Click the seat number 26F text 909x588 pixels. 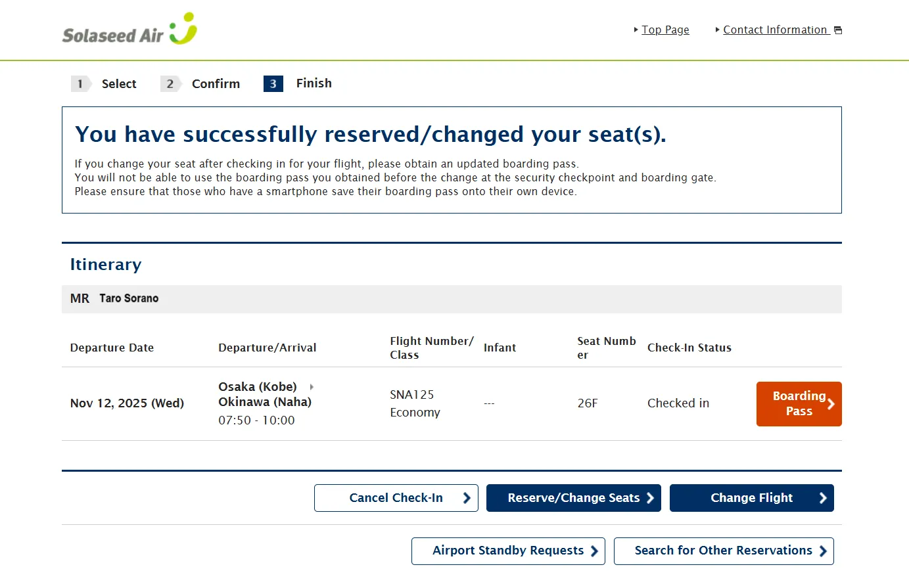click(588, 403)
